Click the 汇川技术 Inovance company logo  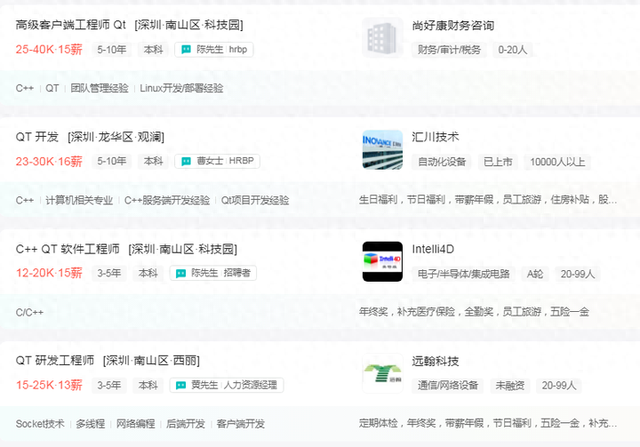tap(382, 150)
